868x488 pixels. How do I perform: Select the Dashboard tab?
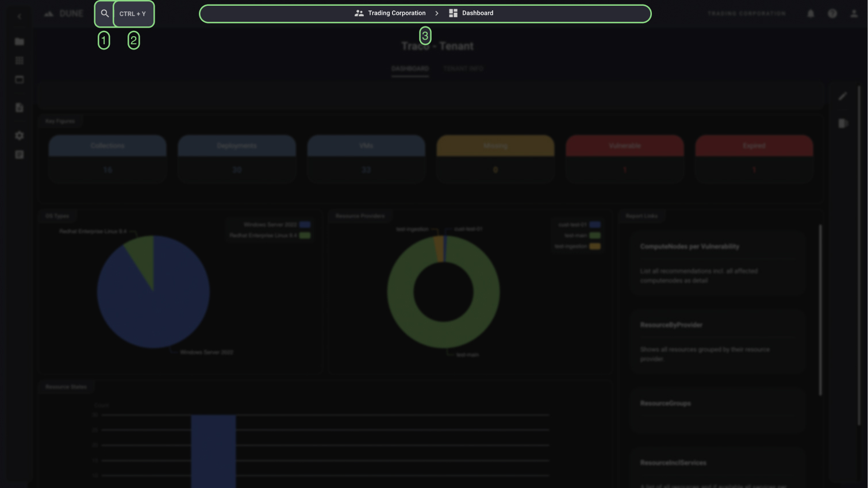point(410,68)
